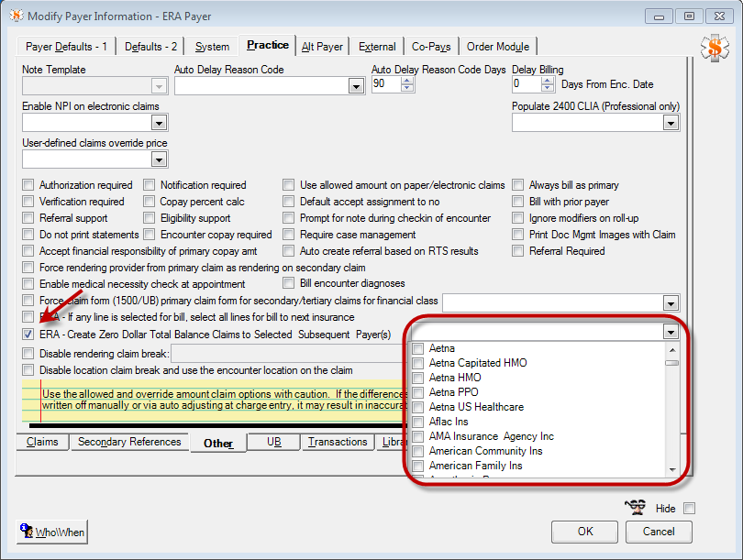Check Use allowed amount on paper/electronic claims

click(x=289, y=184)
